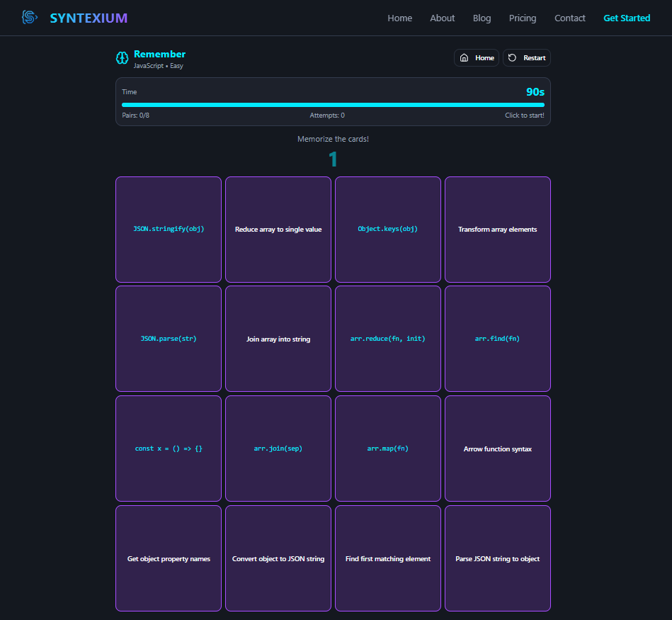The height and width of the screenshot is (620, 672).
Task: Click the house icon in the Home button
Action: [464, 58]
